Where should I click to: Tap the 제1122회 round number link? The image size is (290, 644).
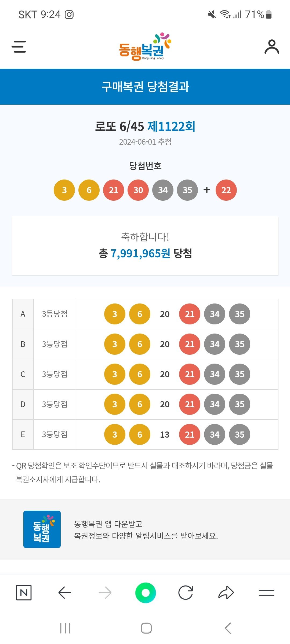171,126
